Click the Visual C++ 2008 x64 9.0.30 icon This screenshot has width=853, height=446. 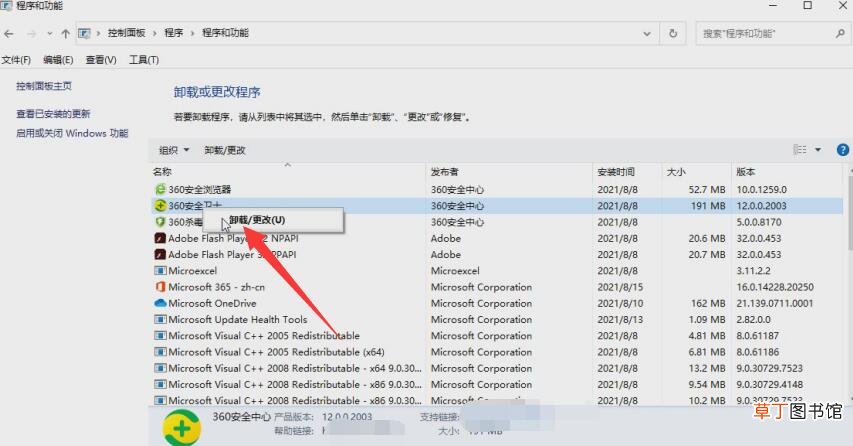pyautogui.click(x=160, y=368)
